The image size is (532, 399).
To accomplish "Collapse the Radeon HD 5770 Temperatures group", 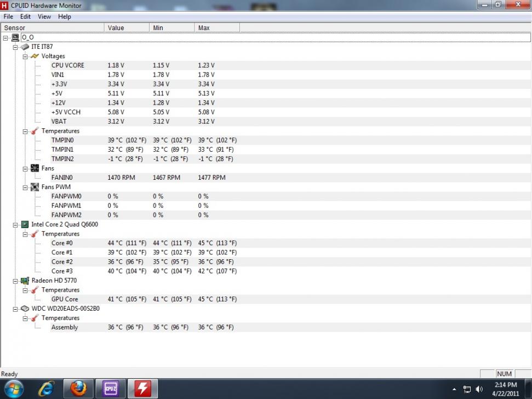I will 25,291.
